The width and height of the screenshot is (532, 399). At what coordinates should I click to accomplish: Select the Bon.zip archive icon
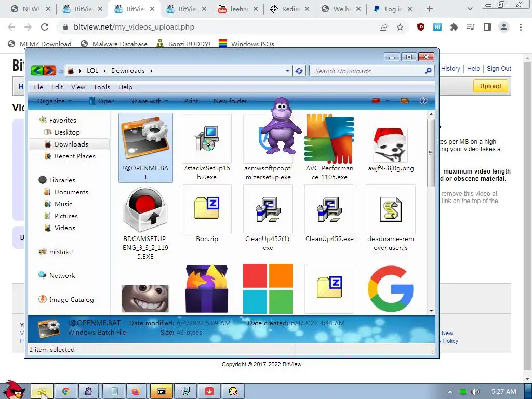point(207,208)
